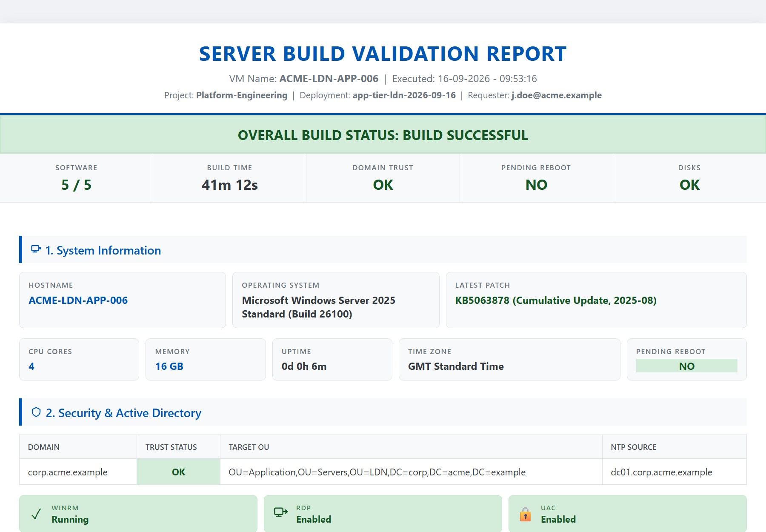Click the Pending Reboot NO badge in System Information
Viewport: 766px width, 532px height.
(687, 366)
